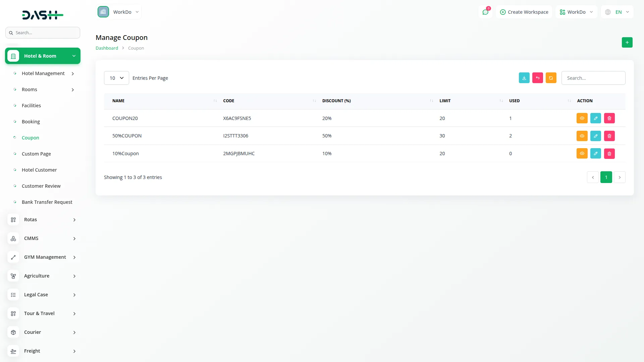
Task: Edit the 10%Coupon entry with pencil icon
Action: 595,154
